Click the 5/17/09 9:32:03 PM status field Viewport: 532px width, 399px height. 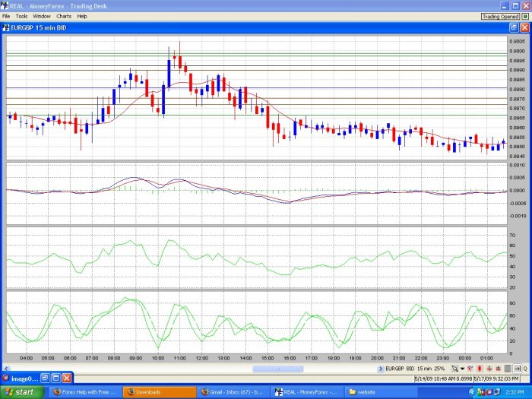(x=496, y=378)
